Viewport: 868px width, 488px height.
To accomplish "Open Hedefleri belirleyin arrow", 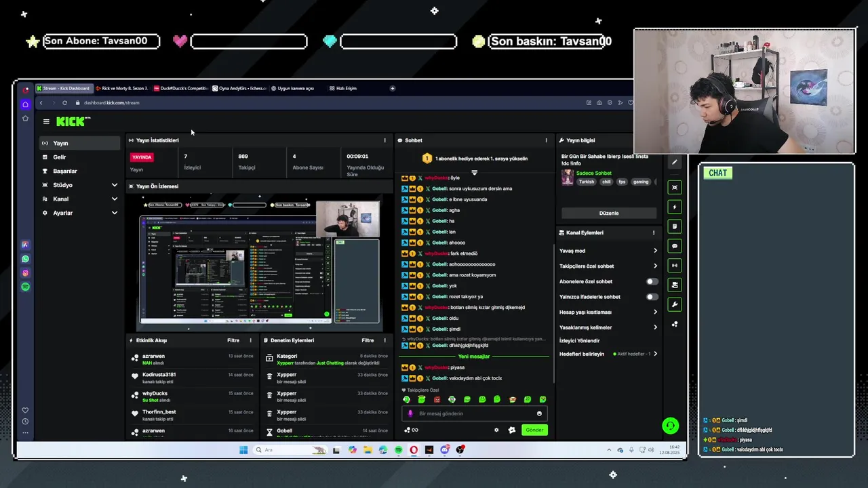I will tap(655, 354).
